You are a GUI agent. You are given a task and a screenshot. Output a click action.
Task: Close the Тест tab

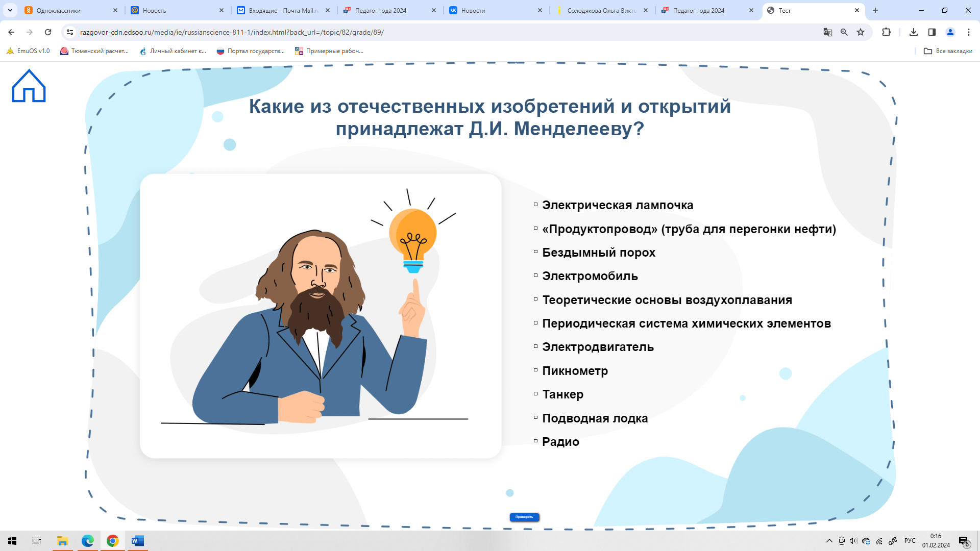(x=857, y=10)
